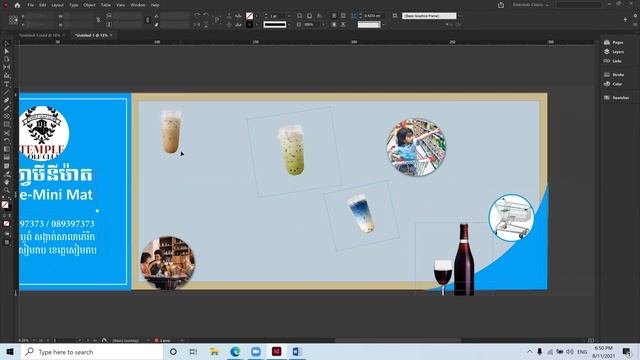Open the Window menu
Screen dimensions: 640x360
(x=138, y=5)
